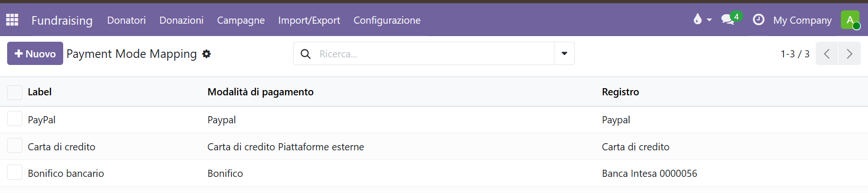Go to previous page arrow

(827, 54)
